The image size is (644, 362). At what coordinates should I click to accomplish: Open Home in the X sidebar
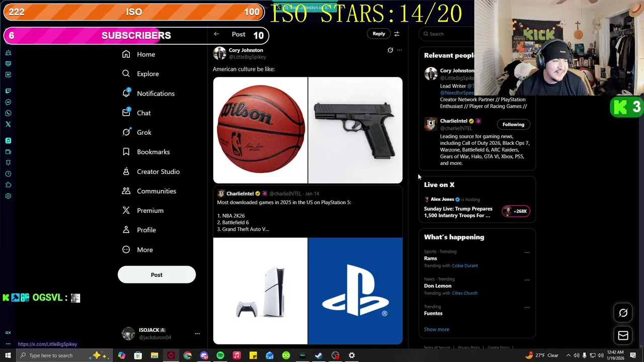coord(139,54)
